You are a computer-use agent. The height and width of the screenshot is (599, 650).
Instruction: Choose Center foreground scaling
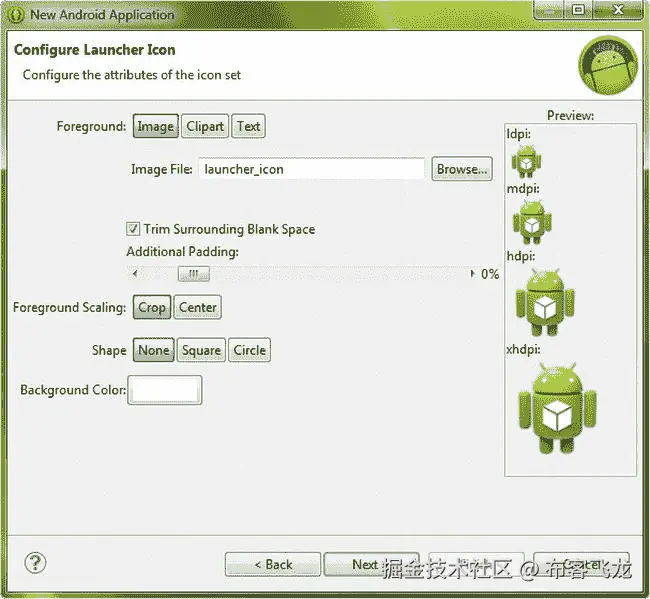197,307
